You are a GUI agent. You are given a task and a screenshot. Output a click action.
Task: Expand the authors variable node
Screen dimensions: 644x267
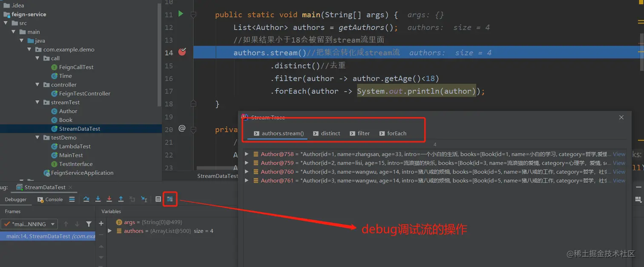(x=110, y=231)
